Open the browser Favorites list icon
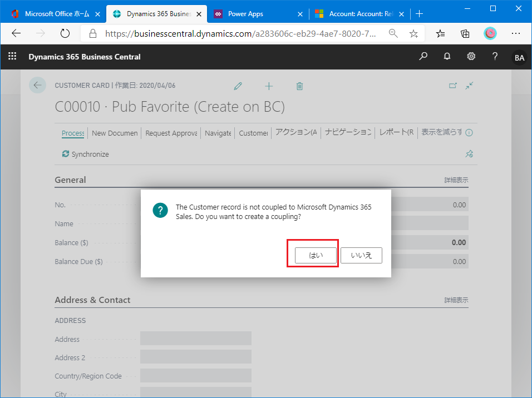The width and height of the screenshot is (532, 398). (x=440, y=33)
